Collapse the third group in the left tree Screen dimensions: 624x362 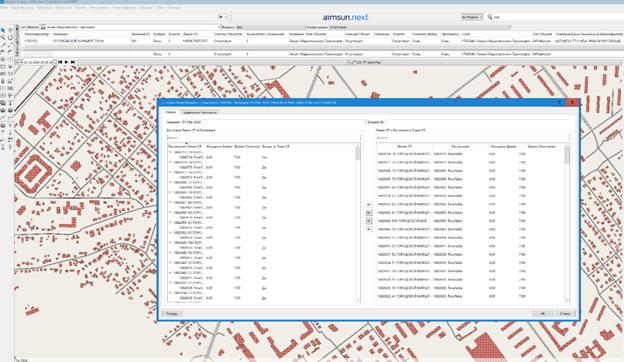coord(170,172)
